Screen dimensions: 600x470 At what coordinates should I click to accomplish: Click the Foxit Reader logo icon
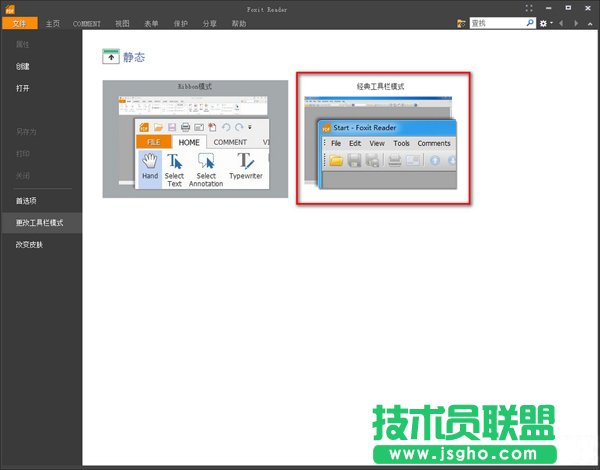pyautogui.click(x=10, y=8)
